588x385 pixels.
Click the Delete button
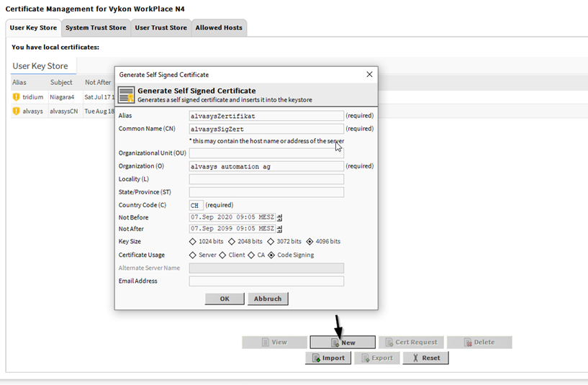pos(479,343)
